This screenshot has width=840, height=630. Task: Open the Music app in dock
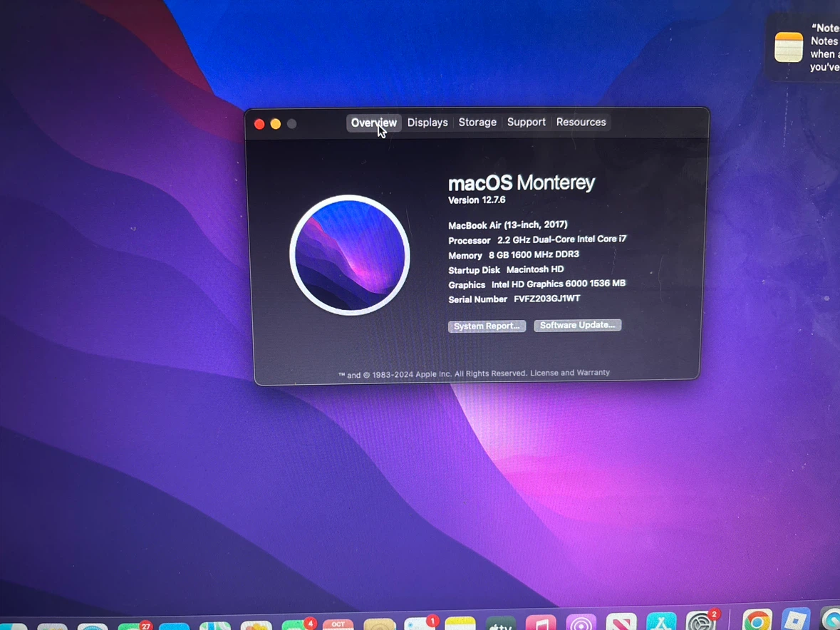[x=541, y=622]
